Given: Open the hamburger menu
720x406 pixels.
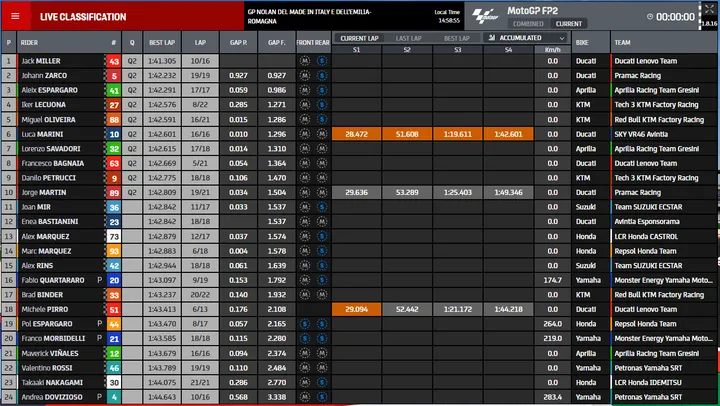Looking at the screenshot, I should pos(15,16).
